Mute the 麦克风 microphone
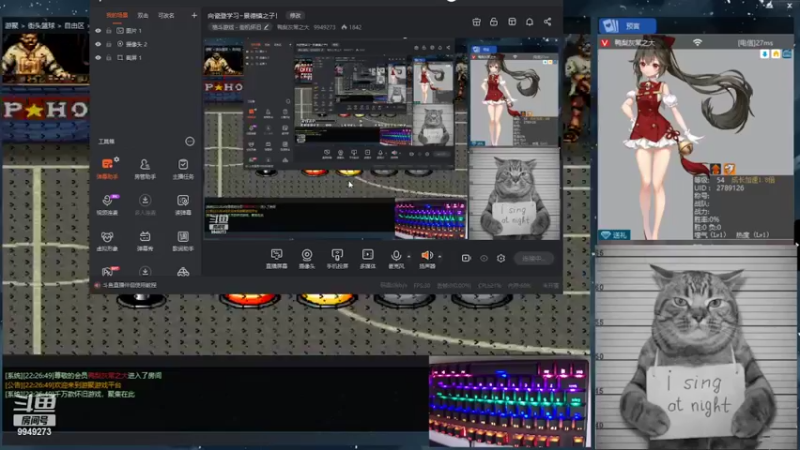Image resolution: width=800 pixels, height=450 pixels. tap(396, 259)
